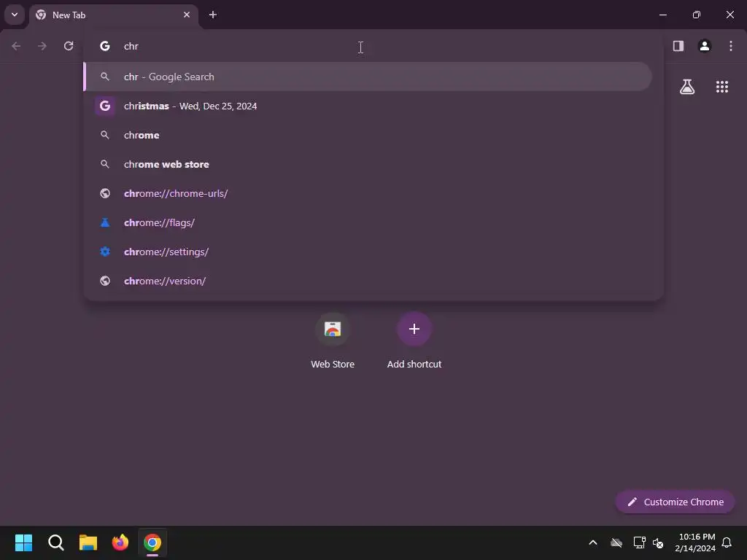
Task: Open the tab search dropdown arrow
Action: 15,15
